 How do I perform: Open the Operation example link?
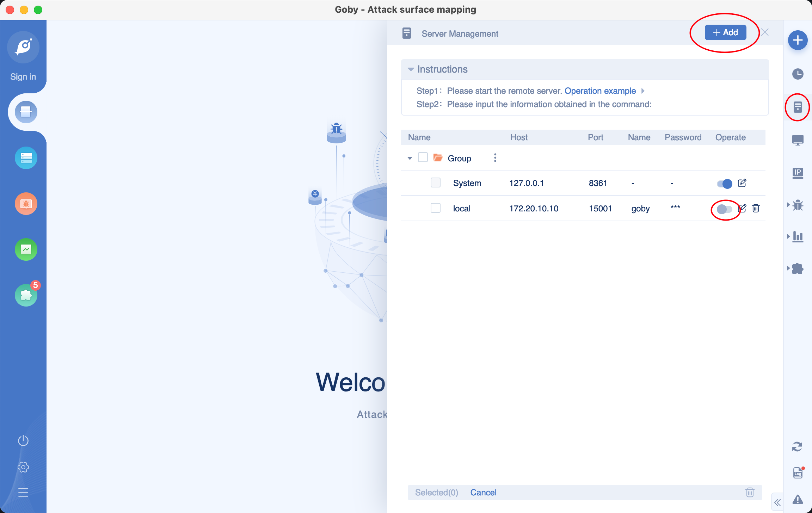pyautogui.click(x=600, y=91)
